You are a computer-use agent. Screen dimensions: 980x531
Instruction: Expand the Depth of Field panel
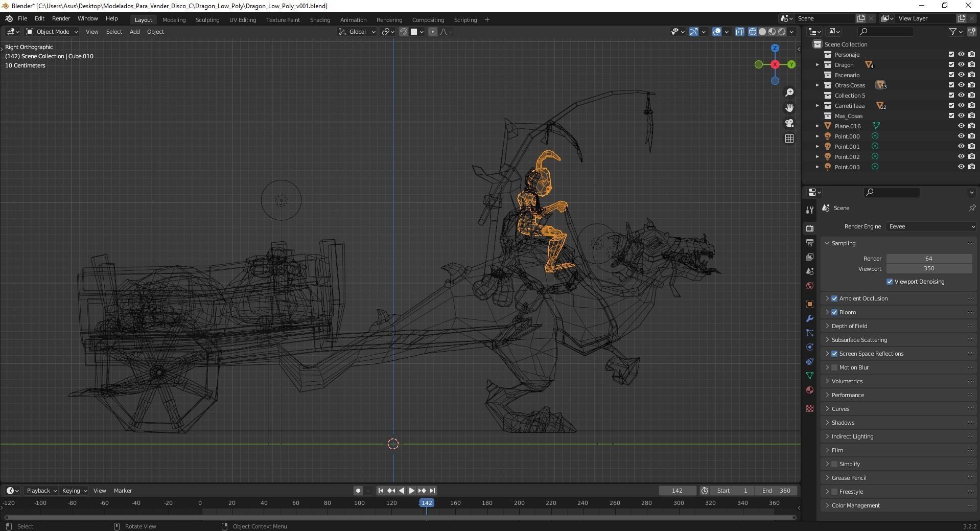[849, 326]
